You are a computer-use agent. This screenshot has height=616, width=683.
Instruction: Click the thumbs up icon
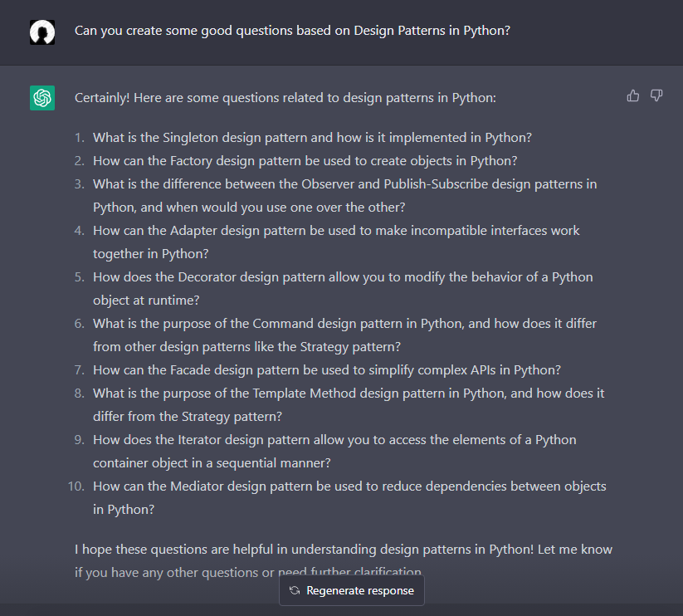[x=633, y=95]
